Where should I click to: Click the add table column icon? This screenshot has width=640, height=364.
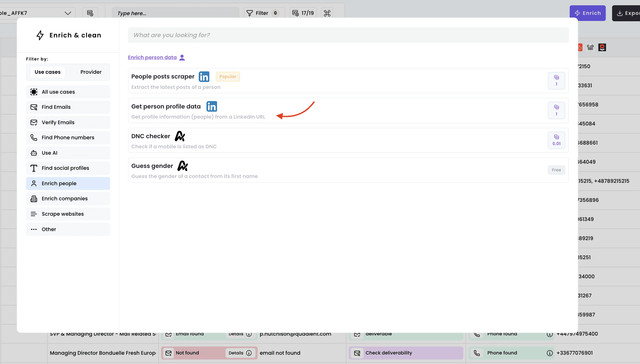[x=90, y=13]
